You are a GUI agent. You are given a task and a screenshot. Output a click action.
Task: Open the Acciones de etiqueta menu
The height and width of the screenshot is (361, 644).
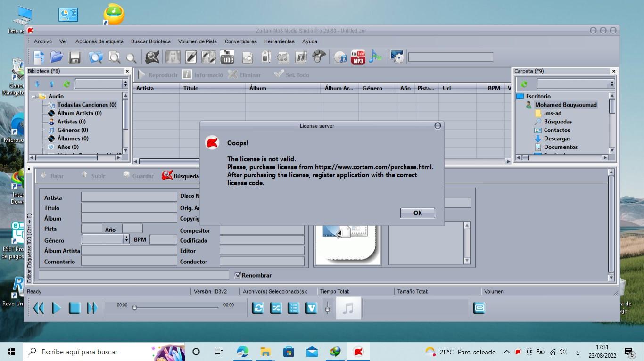(99, 41)
